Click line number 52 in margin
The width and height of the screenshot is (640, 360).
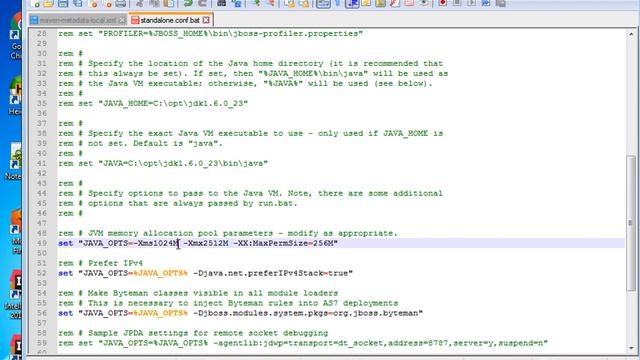[x=42, y=273]
